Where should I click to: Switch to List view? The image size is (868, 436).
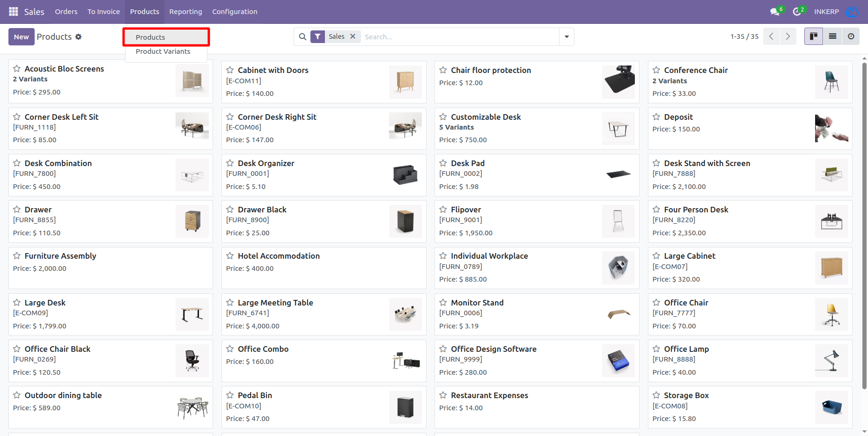(832, 36)
